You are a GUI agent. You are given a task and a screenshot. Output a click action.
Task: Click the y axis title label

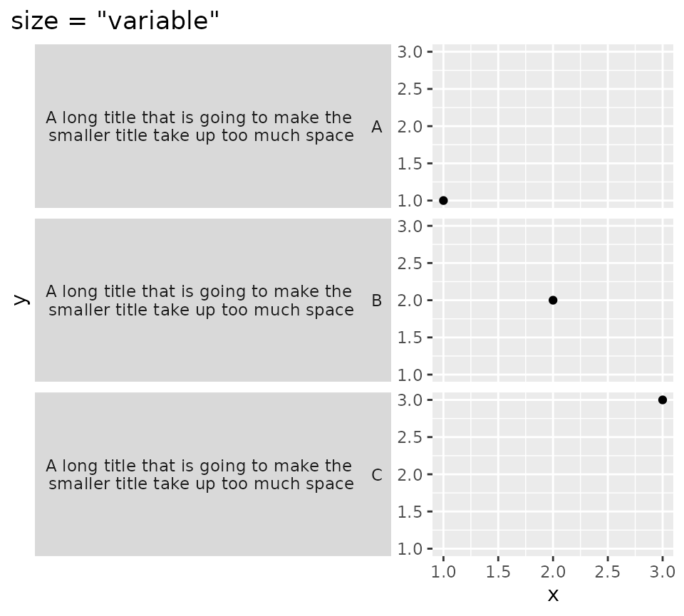click(21, 300)
